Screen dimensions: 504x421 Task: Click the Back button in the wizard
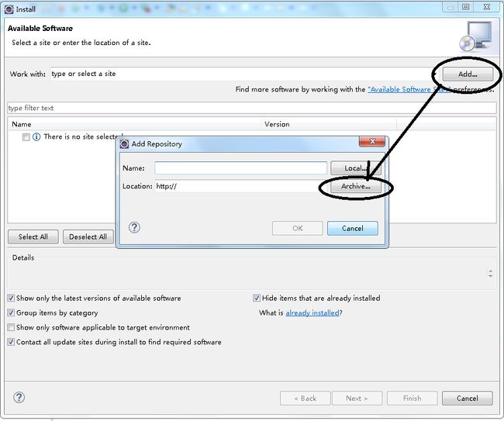(x=306, y=399)
